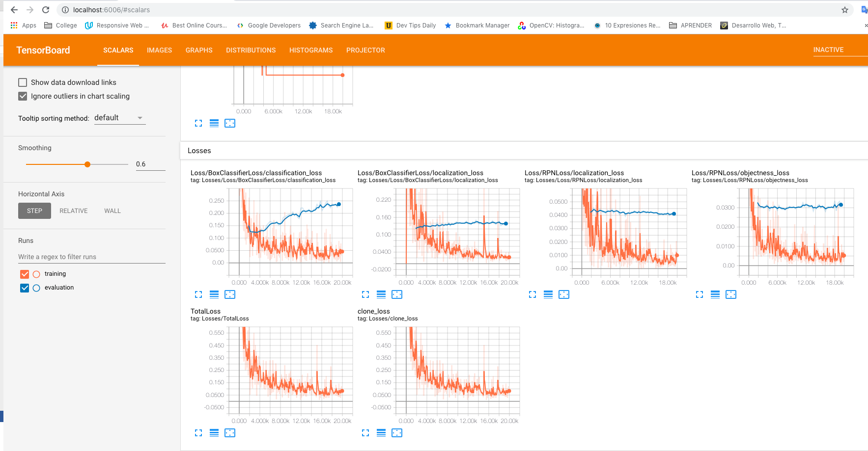The image size is (868, 451).
Task: Reload the page with browser refresh icon
Action: 46,10
